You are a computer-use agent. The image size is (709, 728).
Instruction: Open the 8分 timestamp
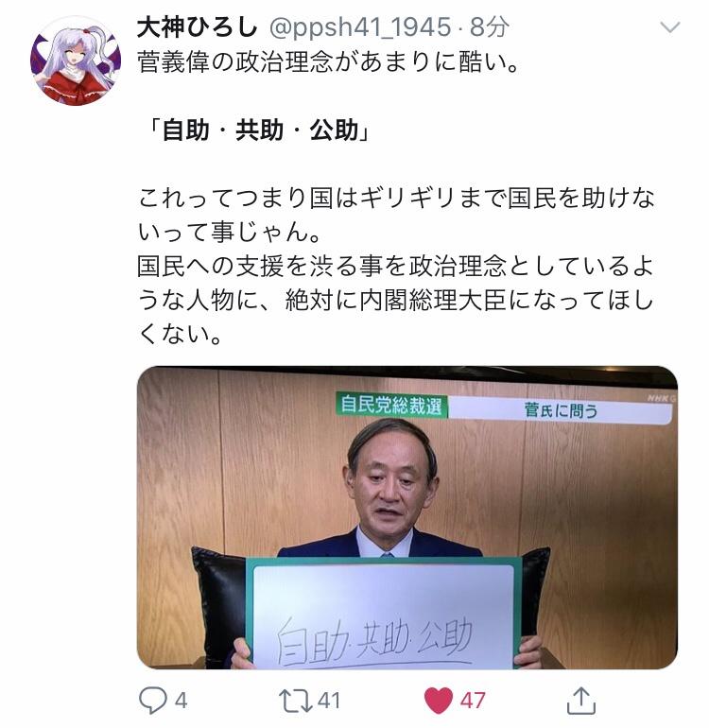pyautogui.click(x=490, y=26)
